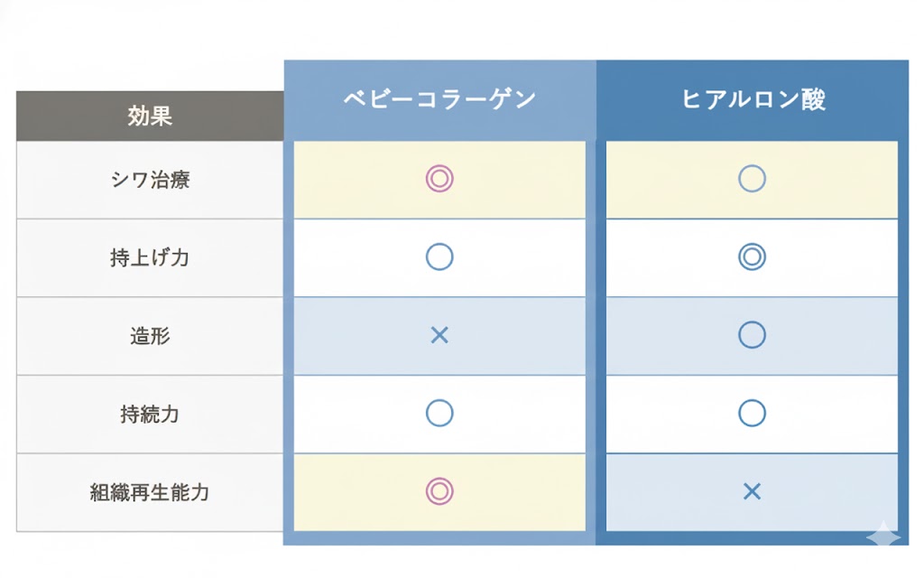
Task: Click the single circle for シワ治療 under ヒアルロン酸
Action: click(x=752, y=179)
